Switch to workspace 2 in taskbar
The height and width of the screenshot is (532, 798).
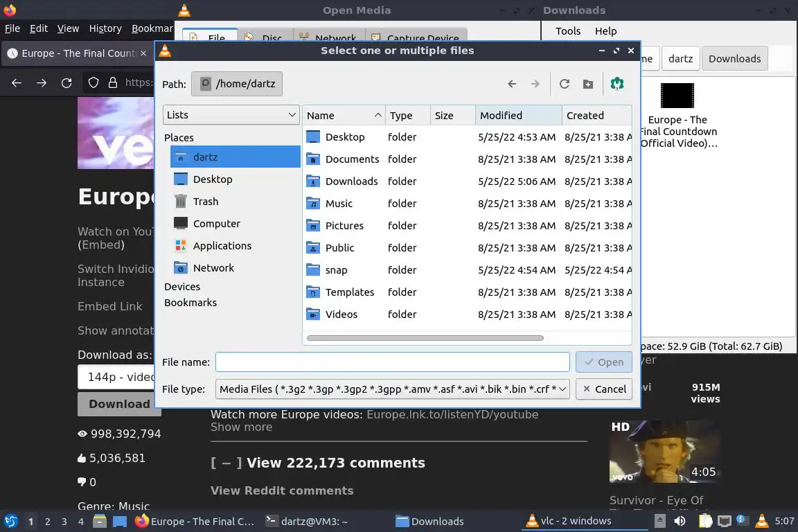click(47, 522)
